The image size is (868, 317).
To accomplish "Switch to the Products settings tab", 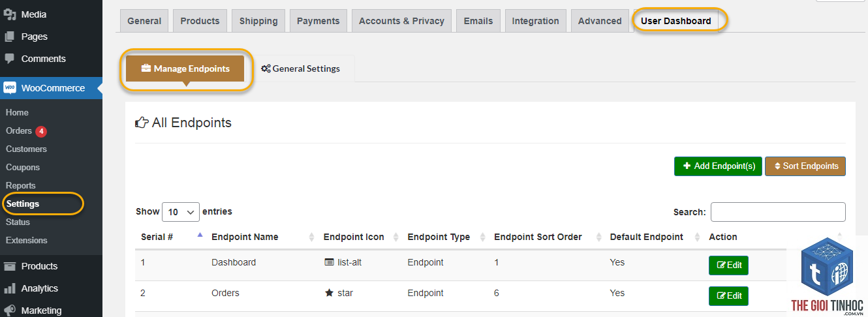I will click(x=200, y=21).
